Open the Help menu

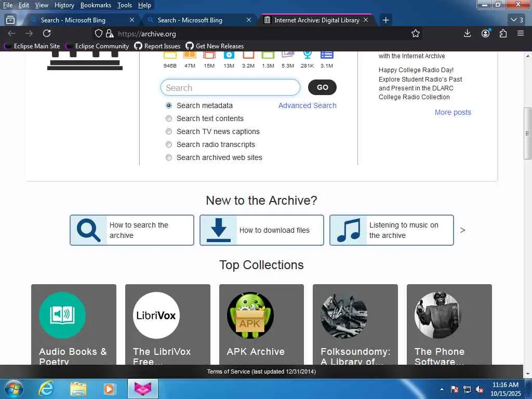[x=144, y=5]
